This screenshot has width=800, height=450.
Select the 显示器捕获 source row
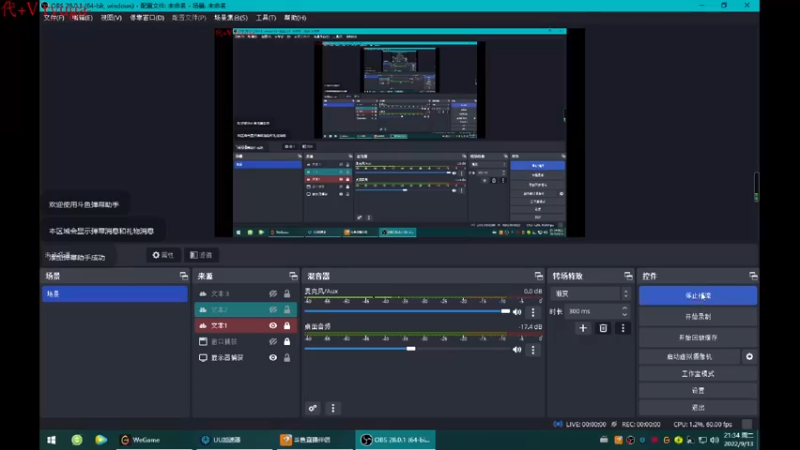coord(245,358)
